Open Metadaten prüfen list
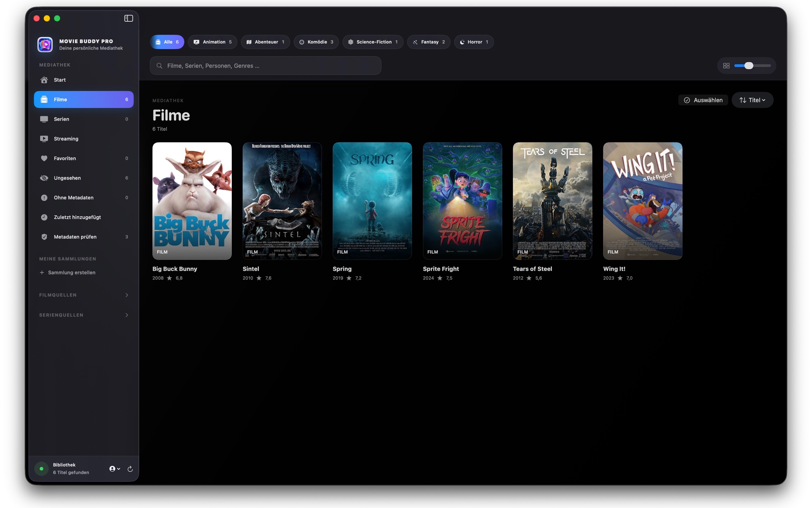Screen dimensions: 812x508 coord(84,237)
